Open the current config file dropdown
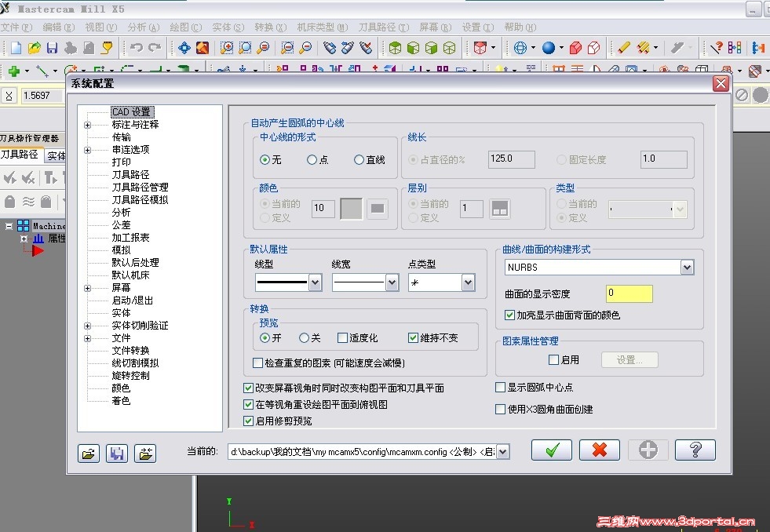Viewport: 770px width, 532px height. (x=503, y=451)
